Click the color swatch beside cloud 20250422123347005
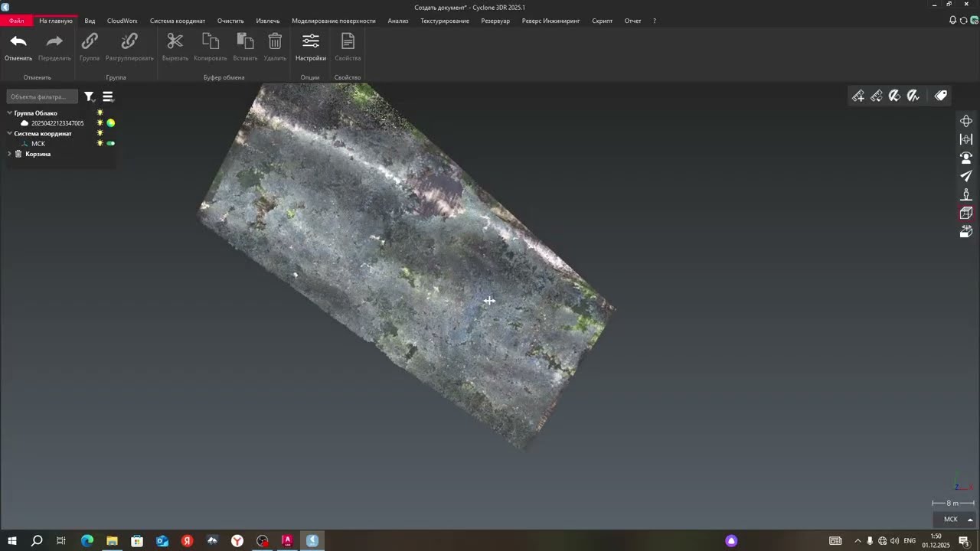The image size is (980, 551). point(111,123)
